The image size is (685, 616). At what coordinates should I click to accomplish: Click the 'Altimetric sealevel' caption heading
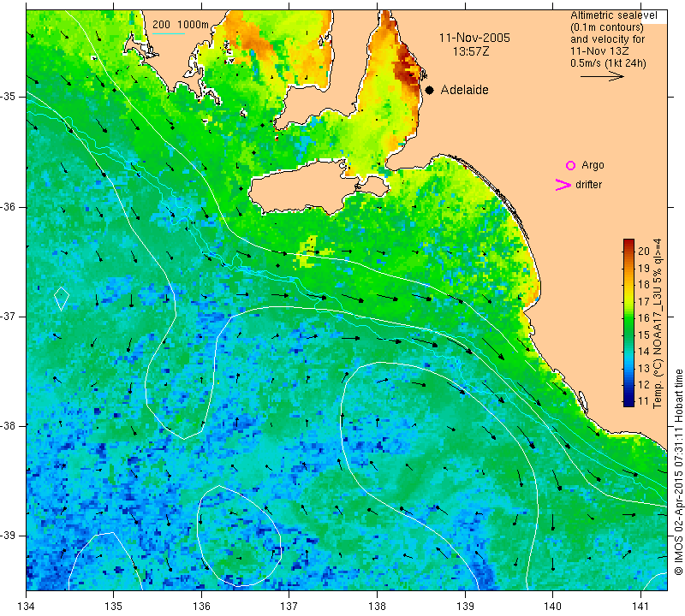[x=613, y=15]
